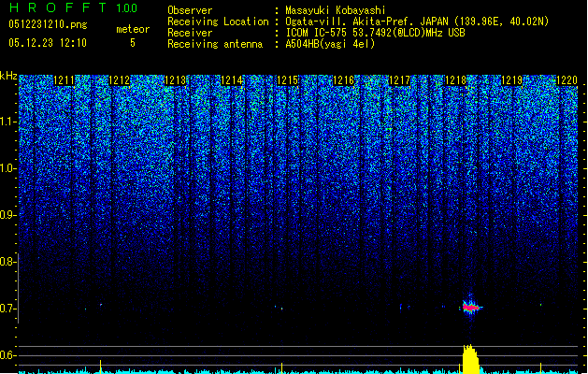The width and height of the screenshot is (588, 374).
Task: Click the 1216 time marker
Action: [x=343, y=80]
